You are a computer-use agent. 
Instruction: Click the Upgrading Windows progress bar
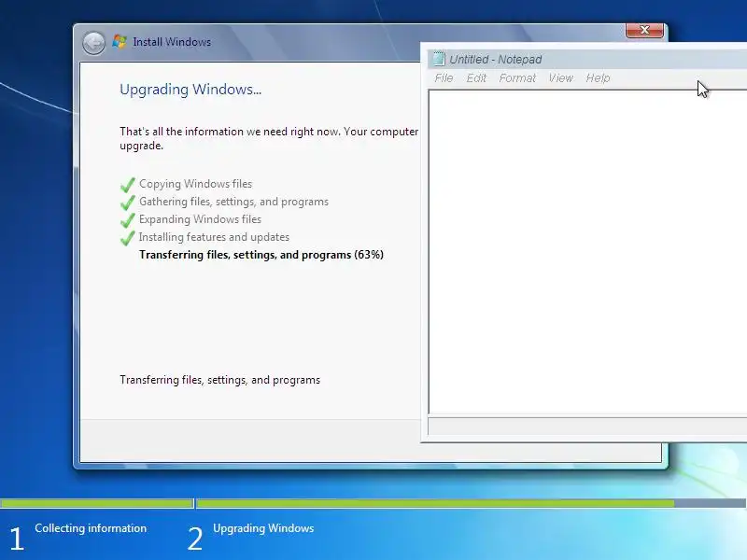point(471,503)
